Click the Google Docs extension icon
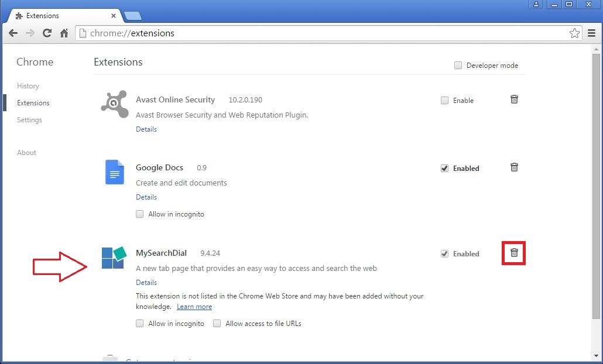 [115, 172]
